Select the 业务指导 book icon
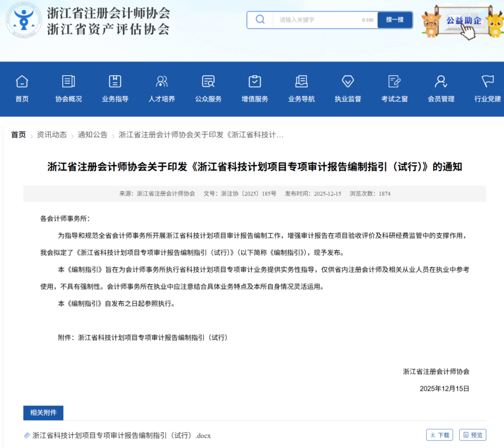Viewport: 504px width, 448px height. (x=115, y=82)
